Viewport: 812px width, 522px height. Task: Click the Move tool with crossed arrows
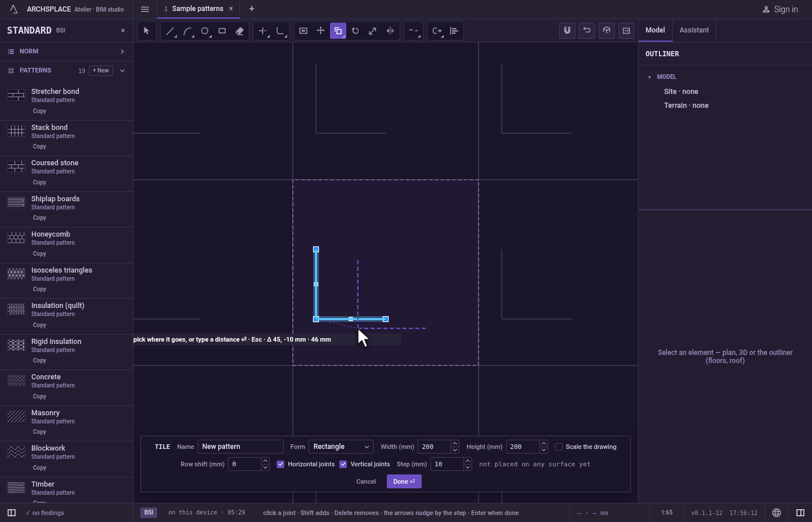click(x=321, y=31)
